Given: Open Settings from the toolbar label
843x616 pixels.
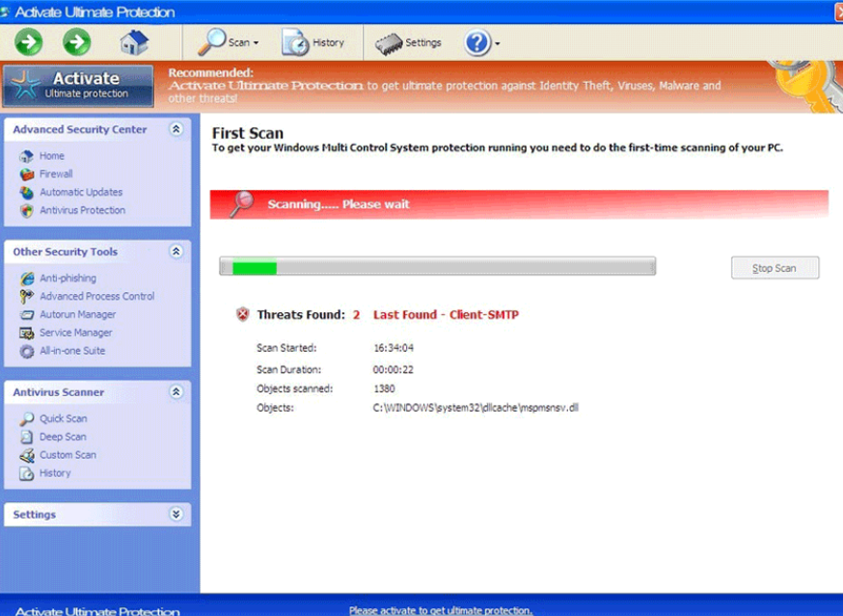Looking at the screenshot, I should click(423, 42).
